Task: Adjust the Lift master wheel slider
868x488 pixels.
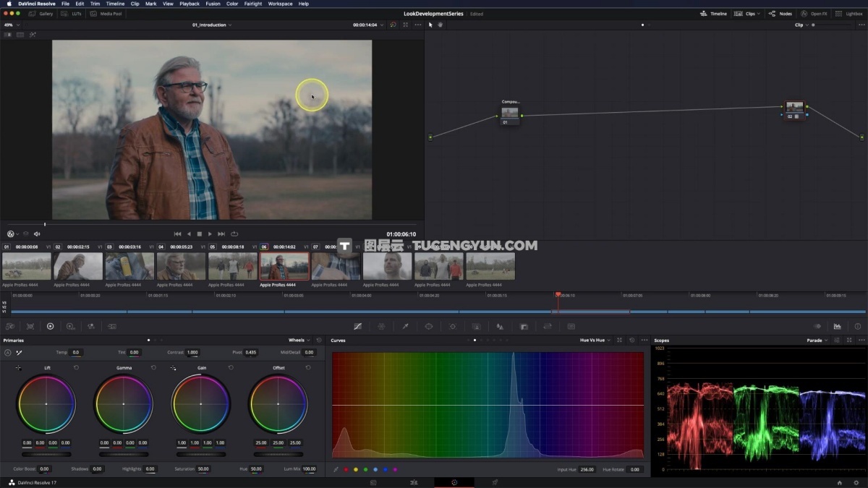Action: 47,455
